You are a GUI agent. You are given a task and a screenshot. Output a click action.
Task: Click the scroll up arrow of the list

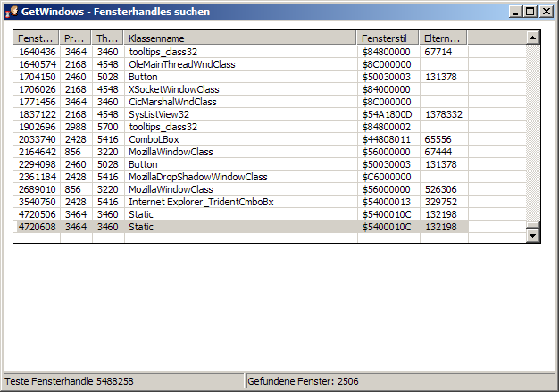(x=533, y=38)
